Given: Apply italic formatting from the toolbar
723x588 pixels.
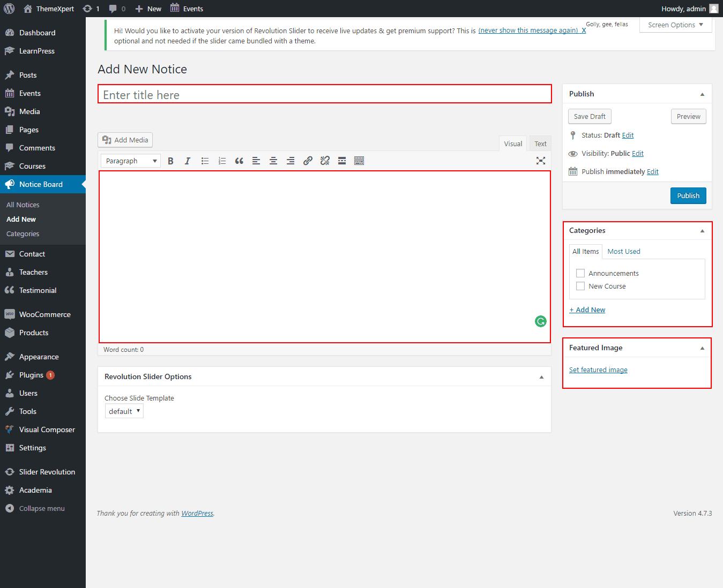Looking at the screenshot, I should point(188,161).
